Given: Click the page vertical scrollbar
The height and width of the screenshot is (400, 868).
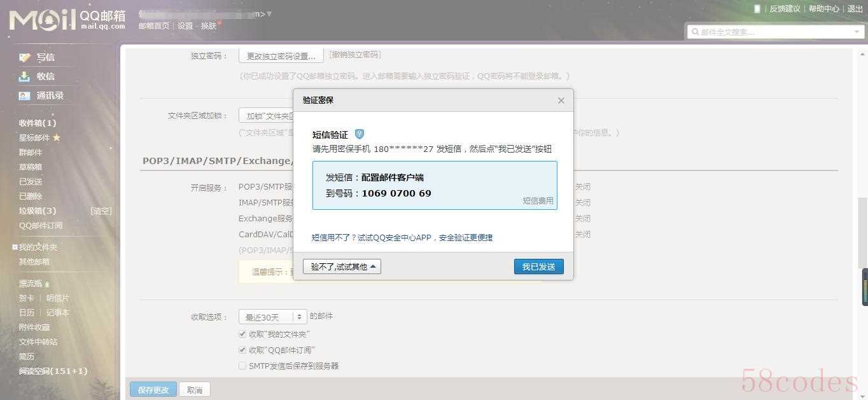Looking at the screenshot, I should [862, 233].
